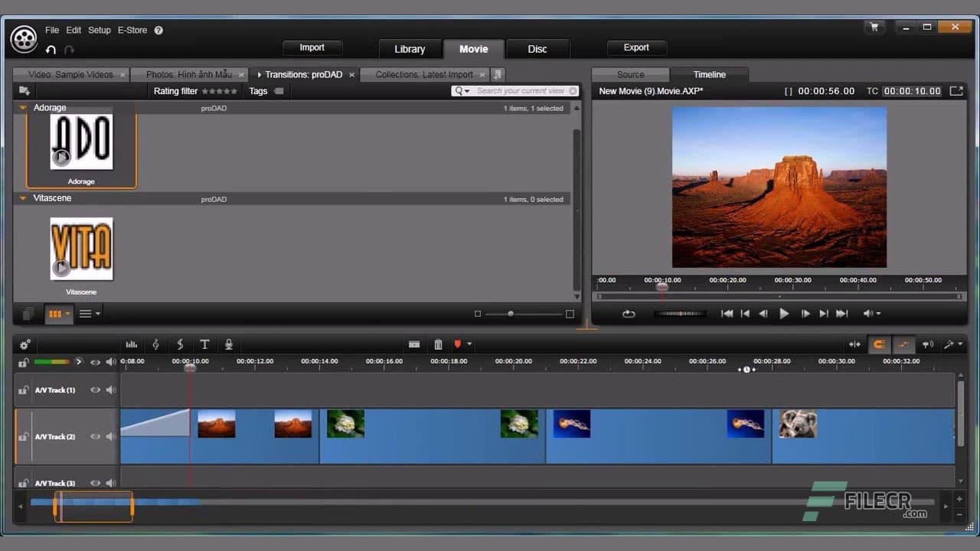980x551 pixels.
Task: Click the voice-over microphone icon
Action: (x=228, y=344)
